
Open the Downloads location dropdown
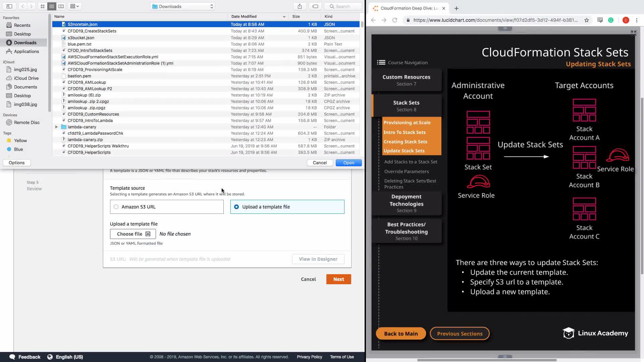coord(183,6)
